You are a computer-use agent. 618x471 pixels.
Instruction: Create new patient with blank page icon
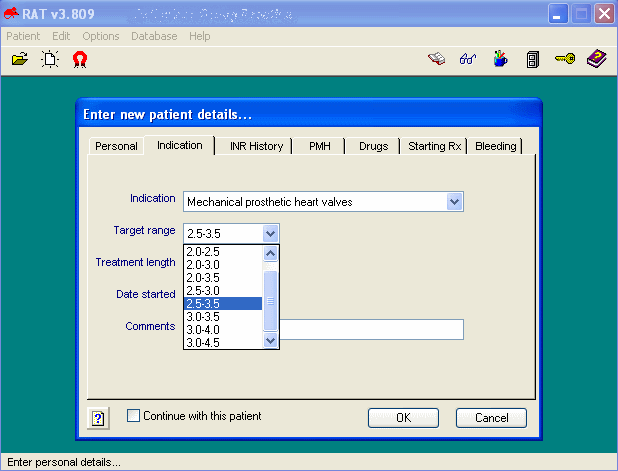pyautogui.click(x=50, y=60)
